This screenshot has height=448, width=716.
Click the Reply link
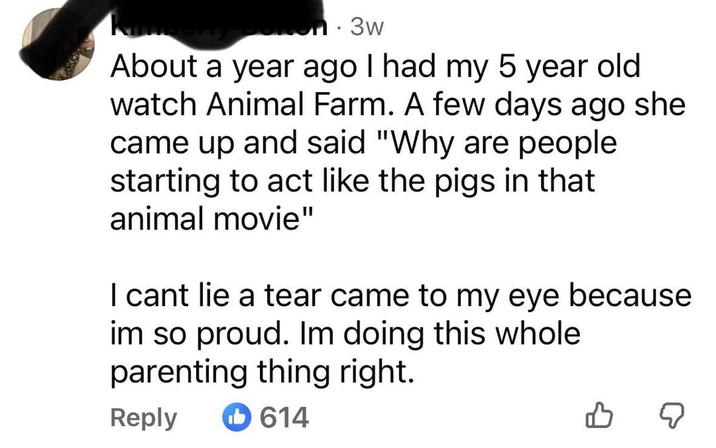click(141, 418)
